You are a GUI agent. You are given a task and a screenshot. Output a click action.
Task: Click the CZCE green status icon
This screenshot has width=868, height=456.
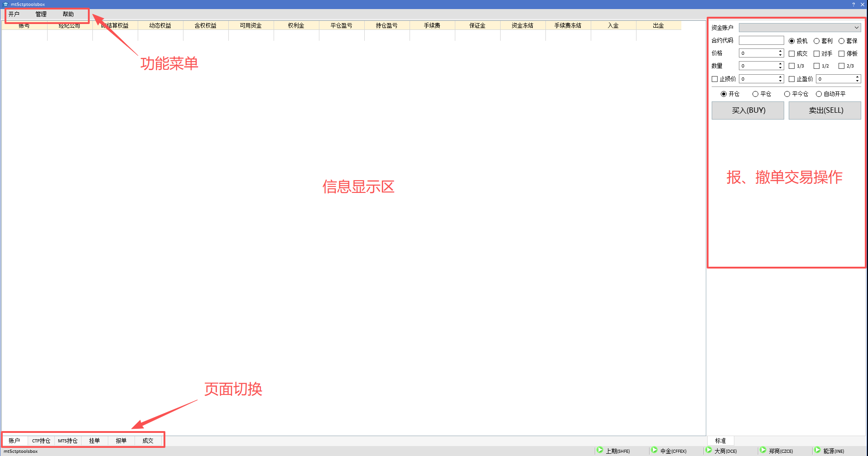tap(763, 450)
